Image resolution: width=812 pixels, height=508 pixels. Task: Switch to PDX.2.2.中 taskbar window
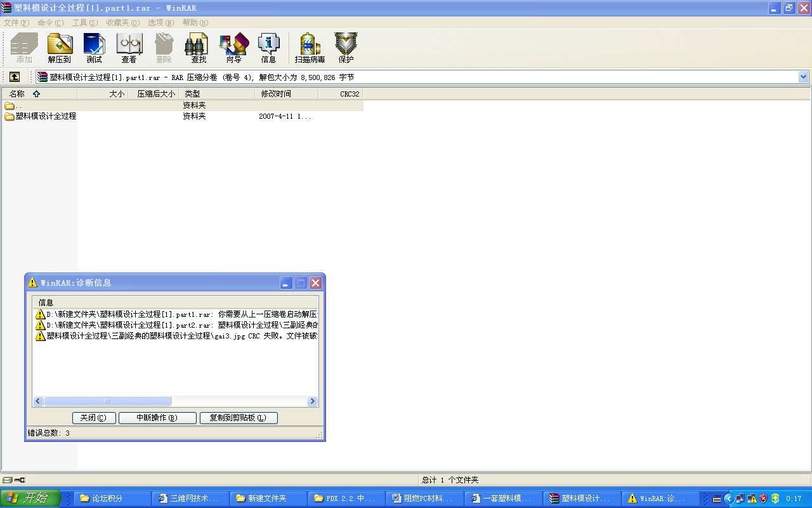[x=347, y=498]
